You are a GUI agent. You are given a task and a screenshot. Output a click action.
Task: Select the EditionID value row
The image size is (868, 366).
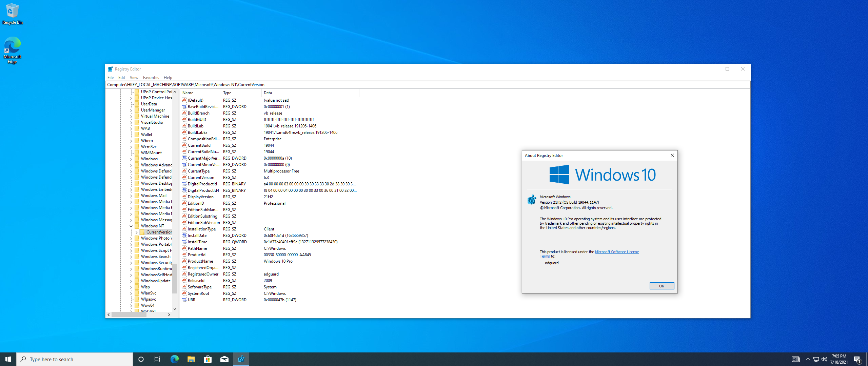point(270,203)
